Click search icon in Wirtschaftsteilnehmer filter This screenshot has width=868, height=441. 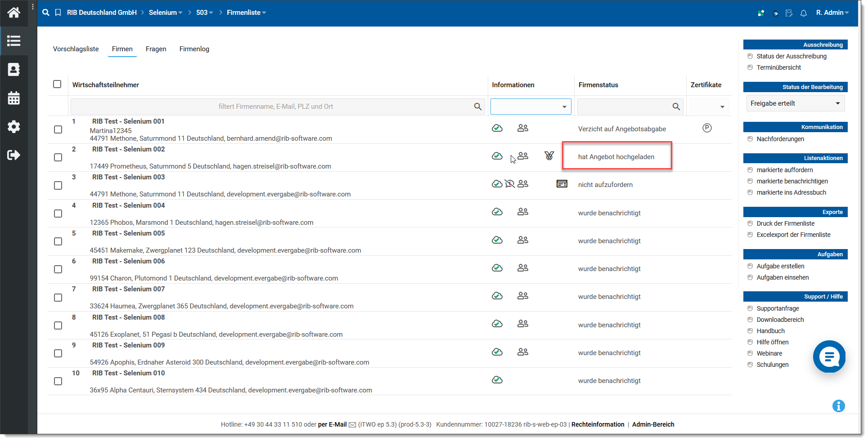click(478, 107)
